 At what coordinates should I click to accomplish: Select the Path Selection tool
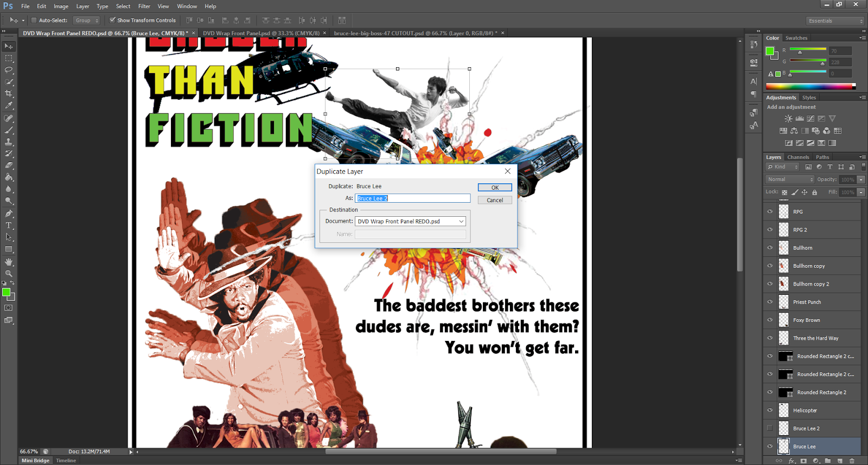9,237
